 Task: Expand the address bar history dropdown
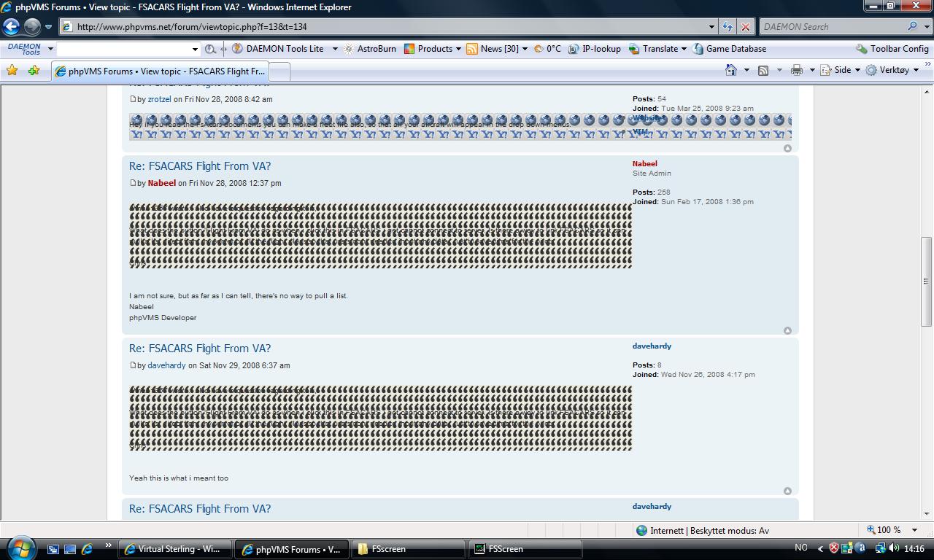click(x=711, y=27)
